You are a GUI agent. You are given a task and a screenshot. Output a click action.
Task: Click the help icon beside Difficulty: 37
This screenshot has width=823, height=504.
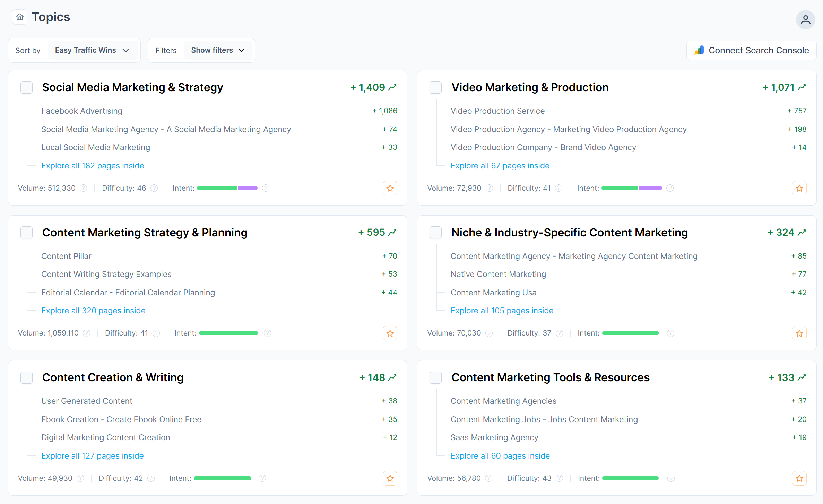(559, 333)
